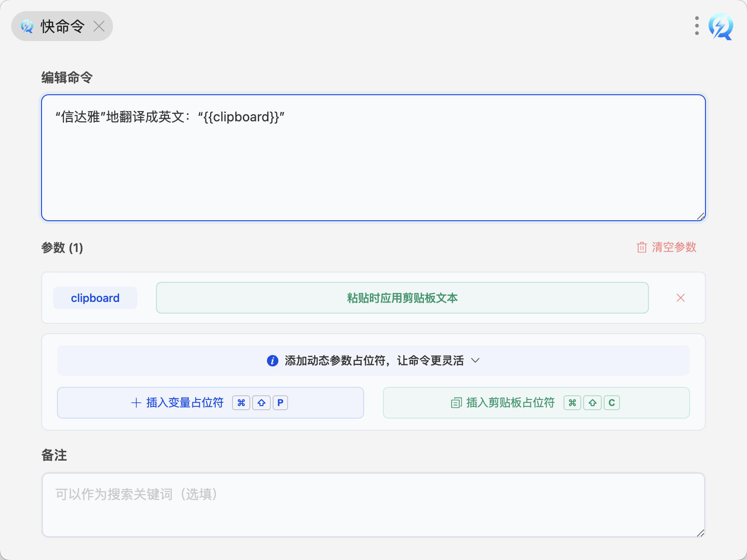
Task: Remove the clipboard parameter with the red X
Action: 681,298
